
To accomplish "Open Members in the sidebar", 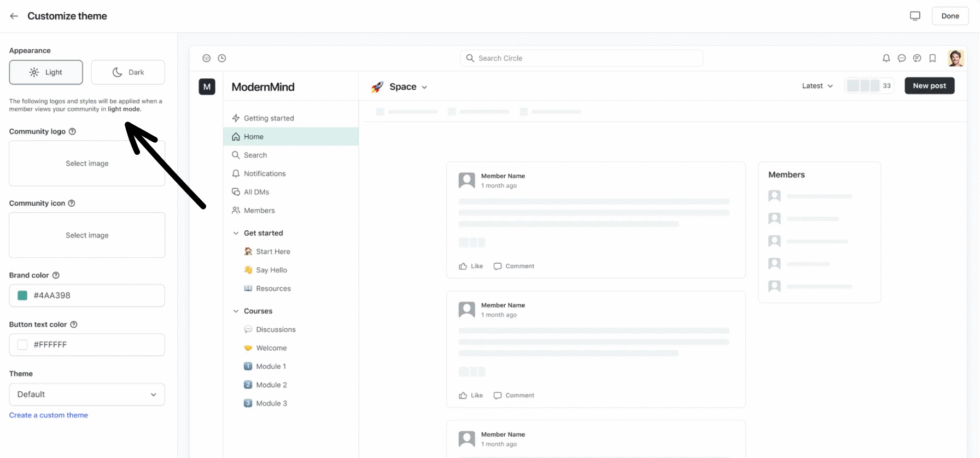I will 258,210.
